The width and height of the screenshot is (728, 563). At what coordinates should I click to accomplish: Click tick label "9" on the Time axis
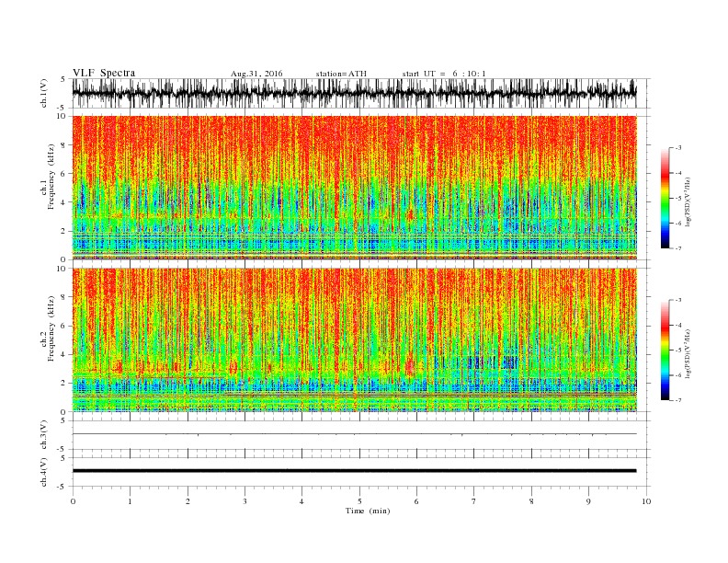(x=588, y=501)
